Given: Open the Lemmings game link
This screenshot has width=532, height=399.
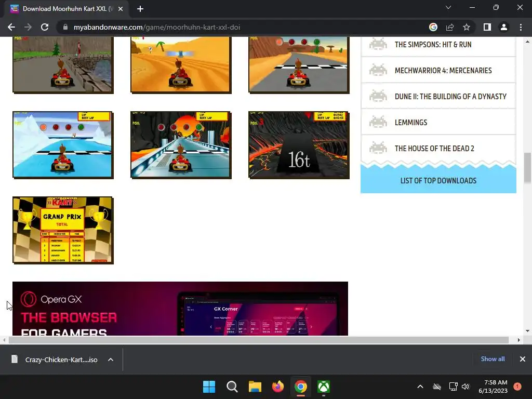Looking at the screenshot, I should (x=411, y=123).
